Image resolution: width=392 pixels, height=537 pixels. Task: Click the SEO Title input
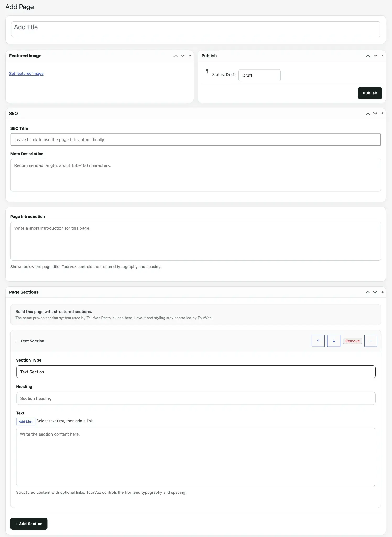click(196, 140)
